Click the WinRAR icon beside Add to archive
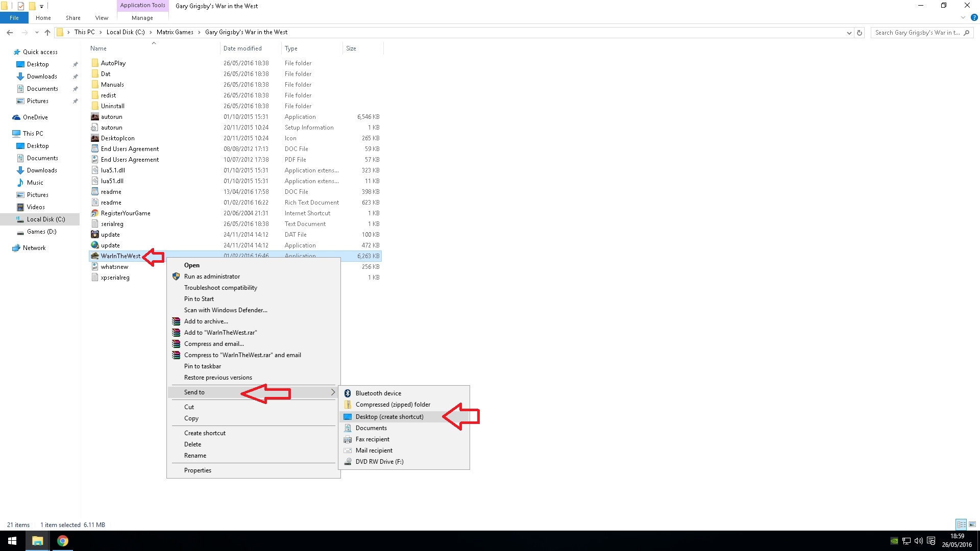This screenshot has height=551, width=980. [176, 321]
